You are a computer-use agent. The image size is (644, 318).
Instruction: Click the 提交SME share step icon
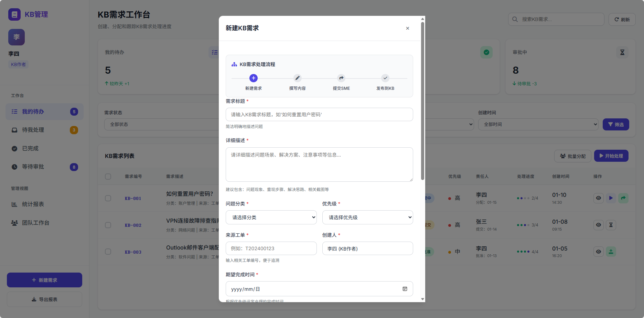[341, 78]
